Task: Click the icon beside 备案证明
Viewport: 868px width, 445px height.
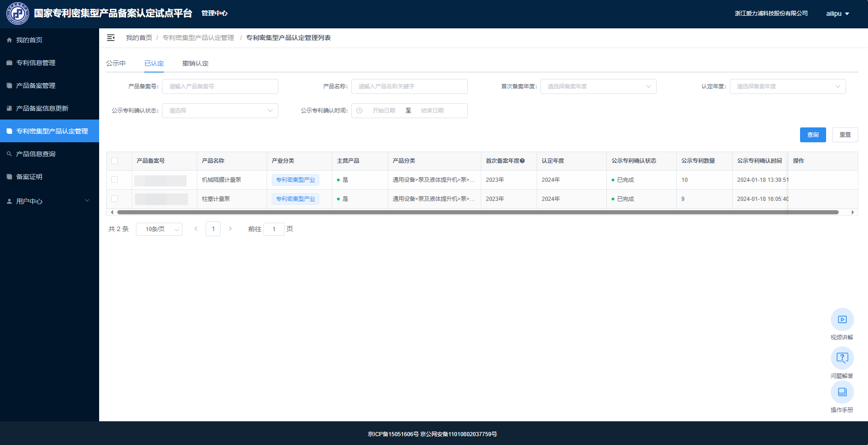Action: point(9,177)
